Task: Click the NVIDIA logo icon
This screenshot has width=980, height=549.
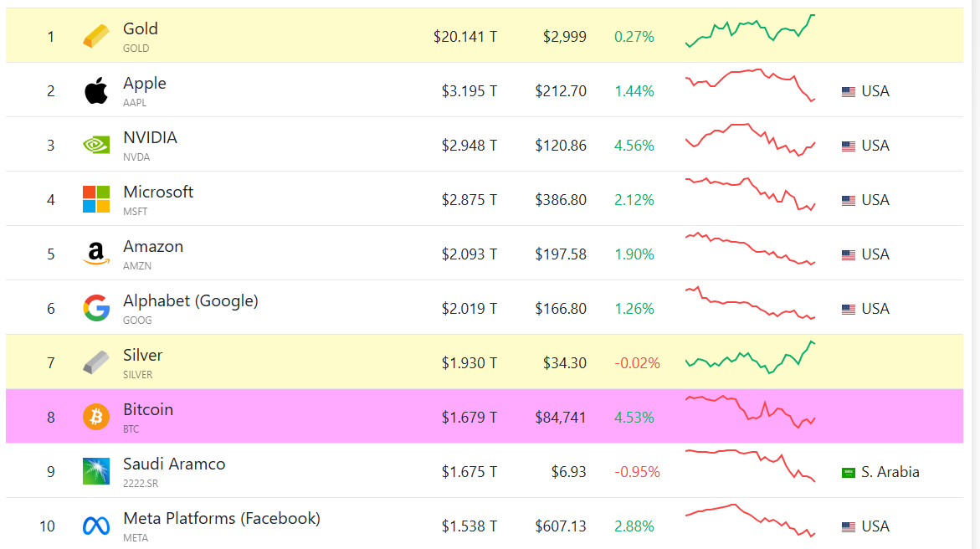Action: pyautogui.click(x=96, y=145)
